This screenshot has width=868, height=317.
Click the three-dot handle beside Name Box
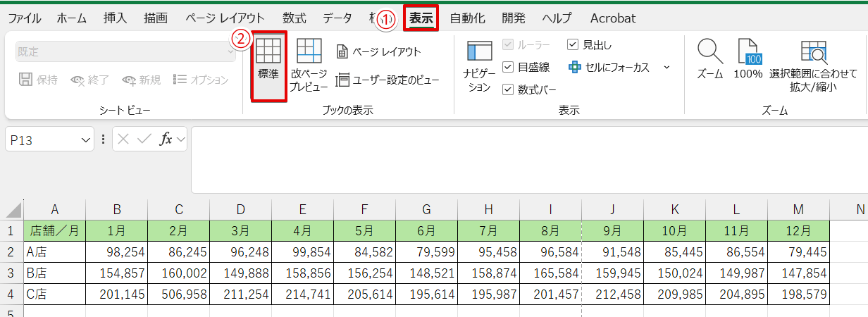pos(103,139)
